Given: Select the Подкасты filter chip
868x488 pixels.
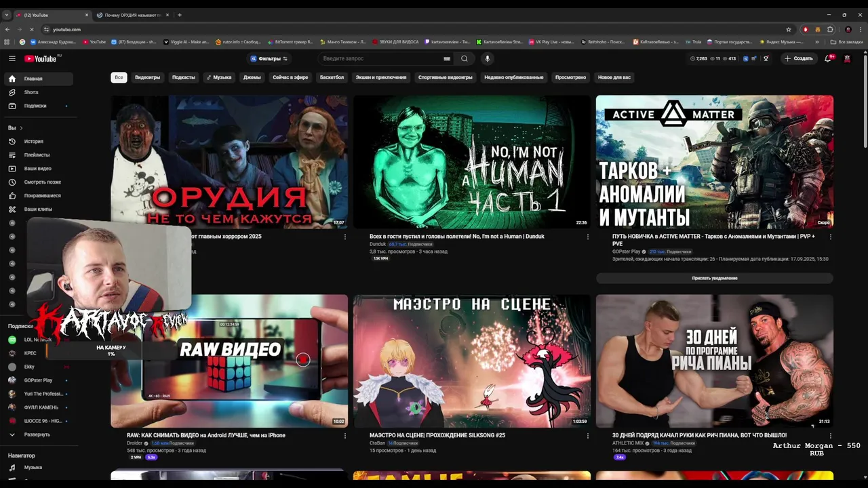Looking at the screenshot, I should pyautogui.click(x=183, y=77).
